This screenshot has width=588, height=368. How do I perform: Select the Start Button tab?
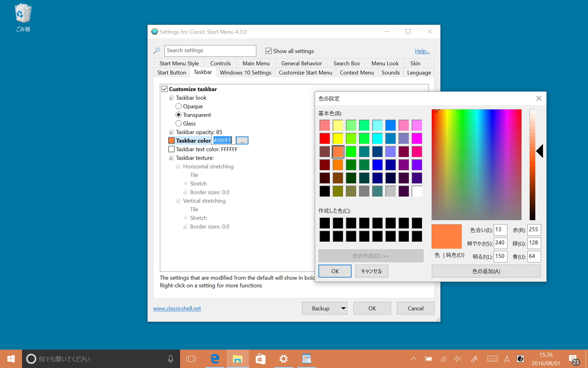click(x=172, y=73)
